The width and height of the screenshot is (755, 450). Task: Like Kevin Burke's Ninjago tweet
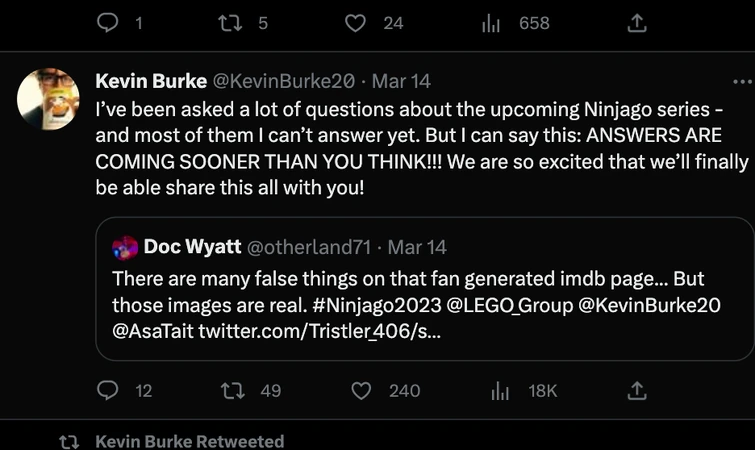(x=362, y=391)
